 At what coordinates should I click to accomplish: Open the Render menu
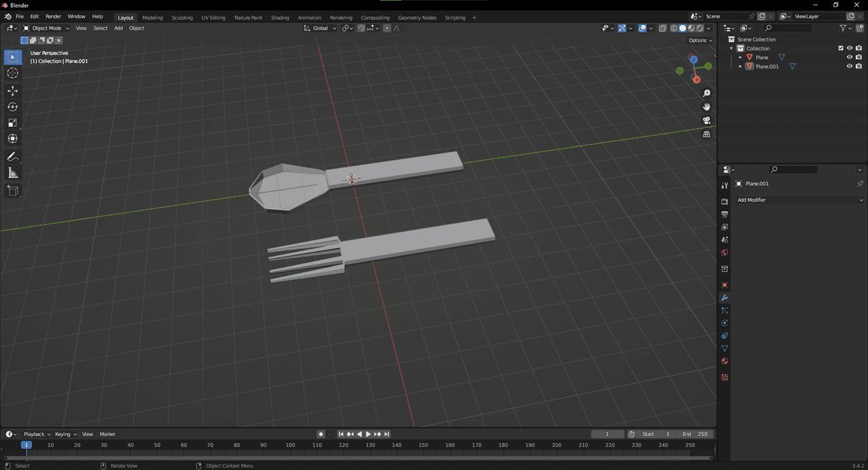53,16
